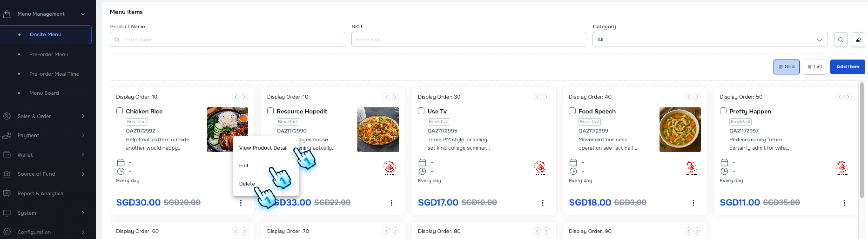The image size is (868, 239).
Task: Switch to List view
Action: [815, 66]
